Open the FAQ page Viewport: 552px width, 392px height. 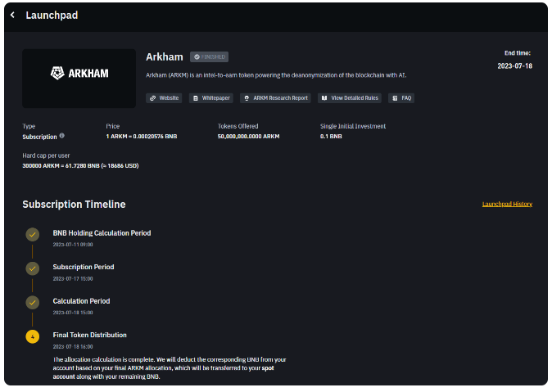(401, 98)
